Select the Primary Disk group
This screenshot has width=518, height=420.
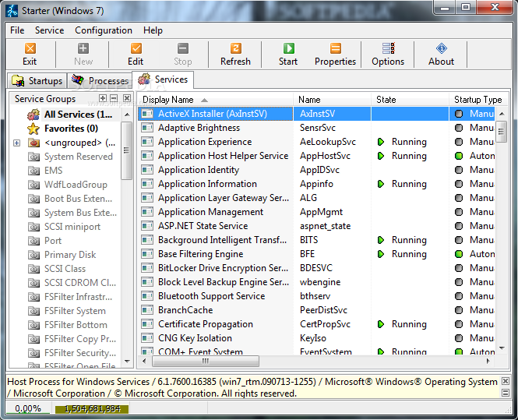click(70, 255)
